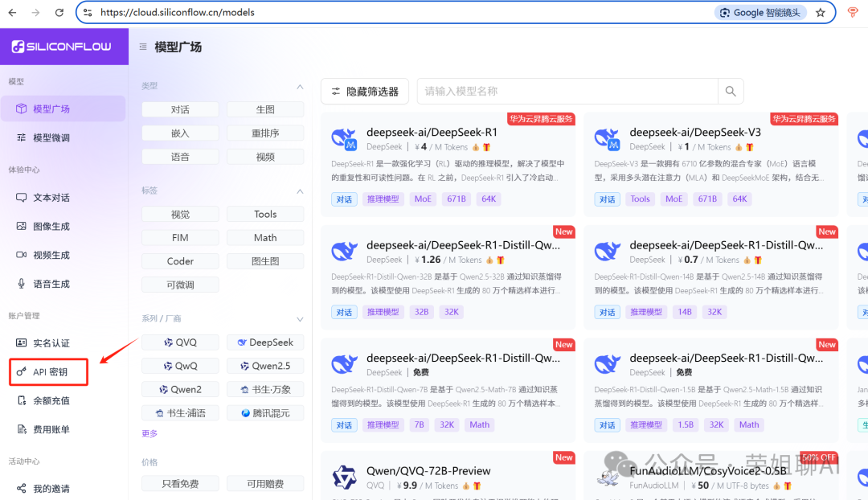Screen dimensions: 868x500
Task: Open the API 密钥 page
Action: tap(49, 372)
